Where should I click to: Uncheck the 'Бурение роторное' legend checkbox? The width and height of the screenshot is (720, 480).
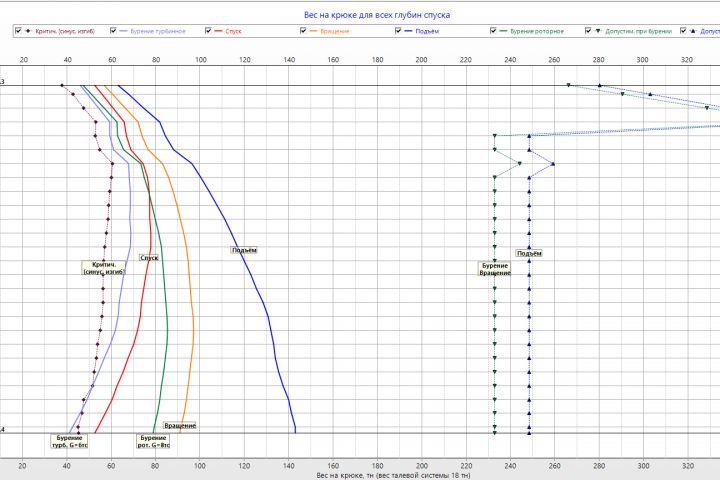coord(493,31)
